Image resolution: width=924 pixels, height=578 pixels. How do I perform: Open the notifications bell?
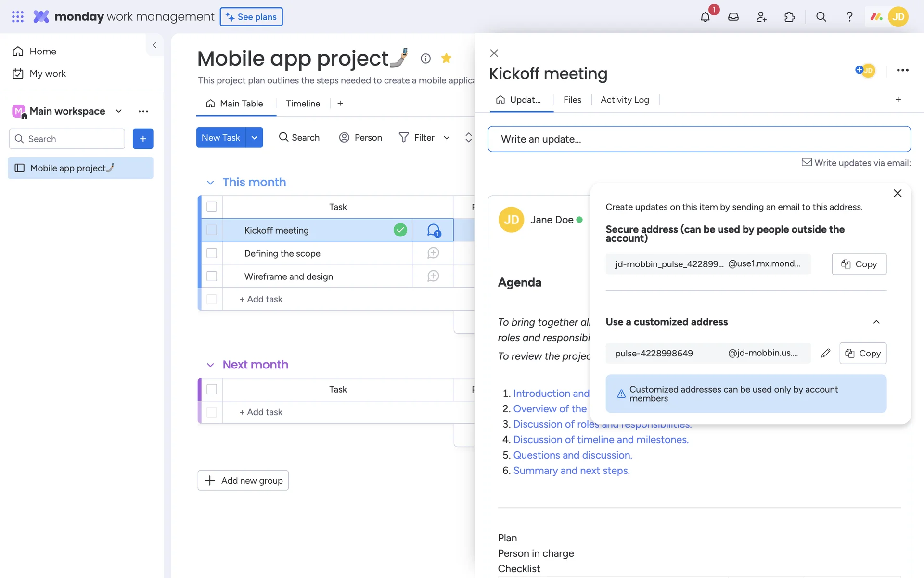[705, 17]
